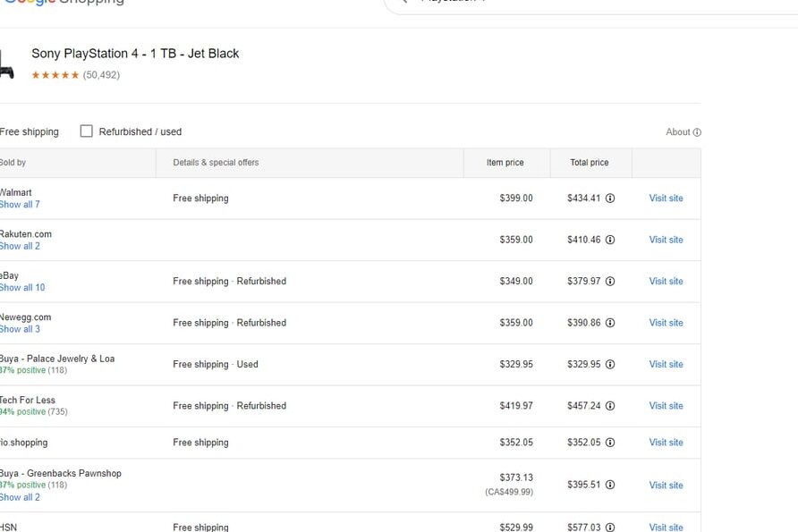This screenshot has height=532, width=798.
Task: Sort by the Total price column header
Action: [x=589, y=163]
